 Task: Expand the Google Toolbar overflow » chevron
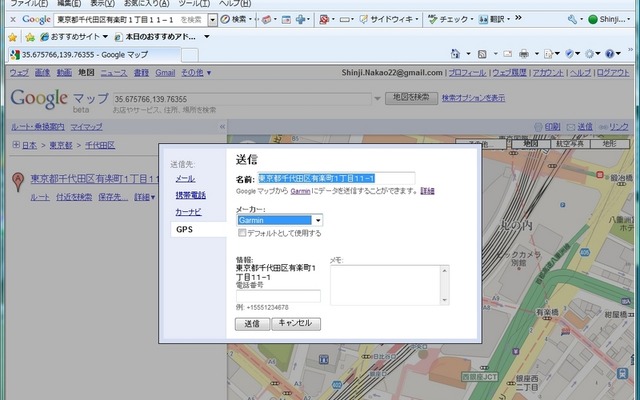(518, 18)
